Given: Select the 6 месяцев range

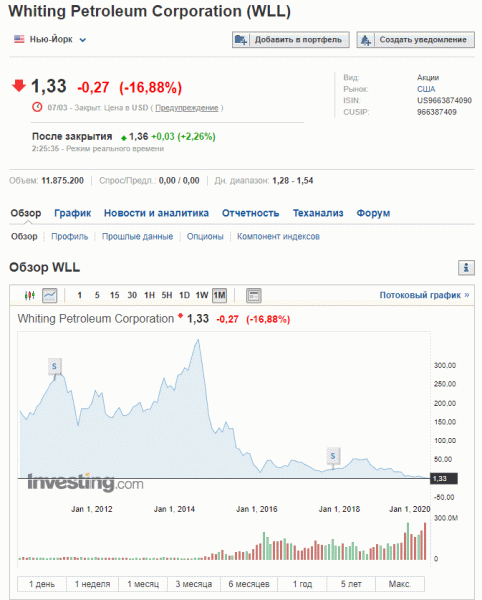Looking at the screenshot, I should (x=249, y=584).
